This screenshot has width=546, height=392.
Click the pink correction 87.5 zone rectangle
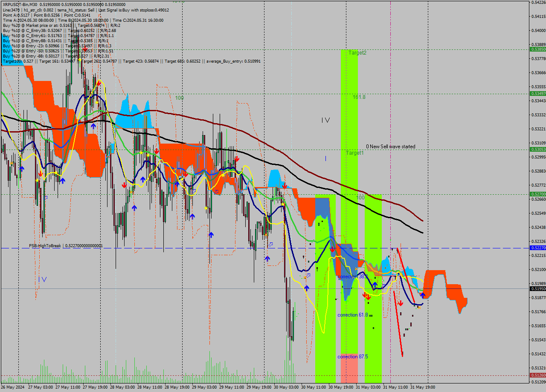click(x=349, y=368)
